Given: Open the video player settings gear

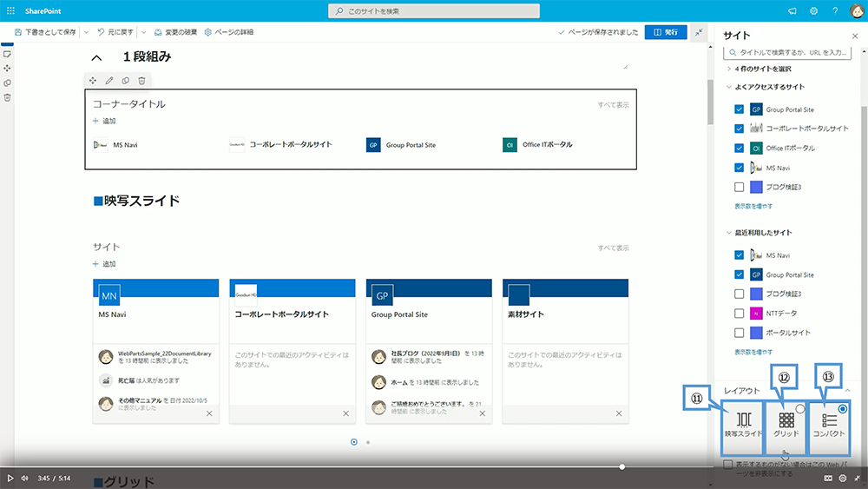Looking at the screenshot, I should pyautogui.click(x=843, y=478).
